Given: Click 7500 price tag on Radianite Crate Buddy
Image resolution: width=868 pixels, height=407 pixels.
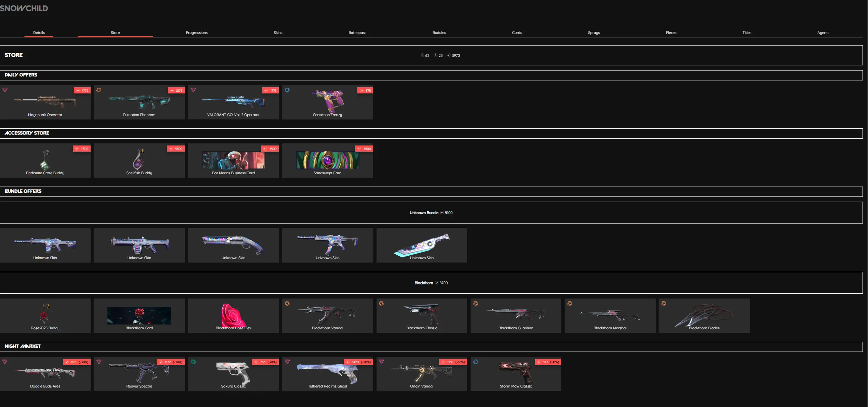Looking at the screenshot, I should click(82, 149).
